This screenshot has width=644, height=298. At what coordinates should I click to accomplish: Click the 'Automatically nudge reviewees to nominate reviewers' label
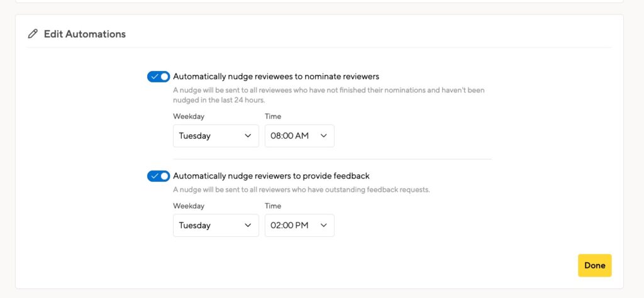pos(276,77)
